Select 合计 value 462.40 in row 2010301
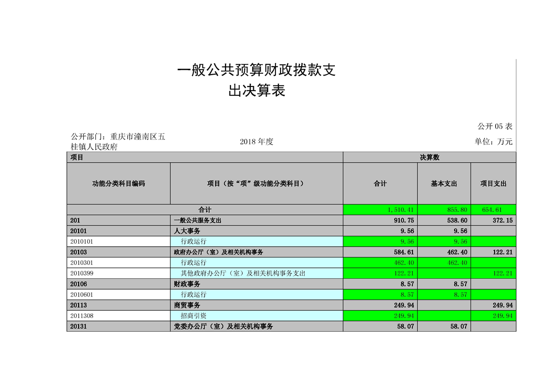 point(404,263)
